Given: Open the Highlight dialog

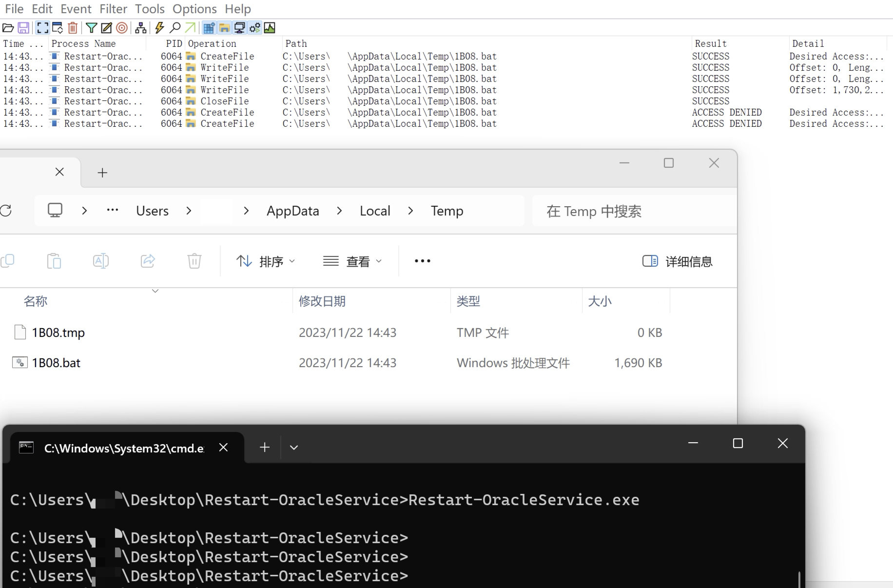Looking at the screenshot, I should point(107,28).
